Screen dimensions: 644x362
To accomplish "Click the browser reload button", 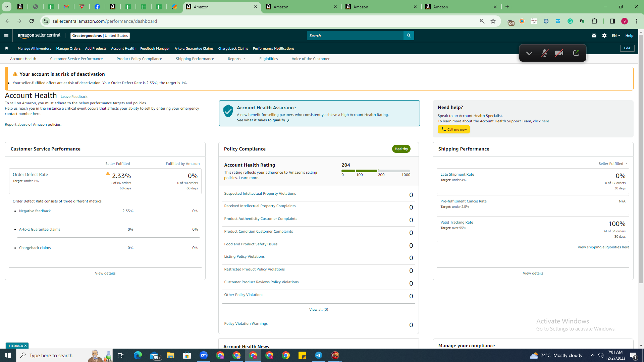I will click(x=32, y=21).
